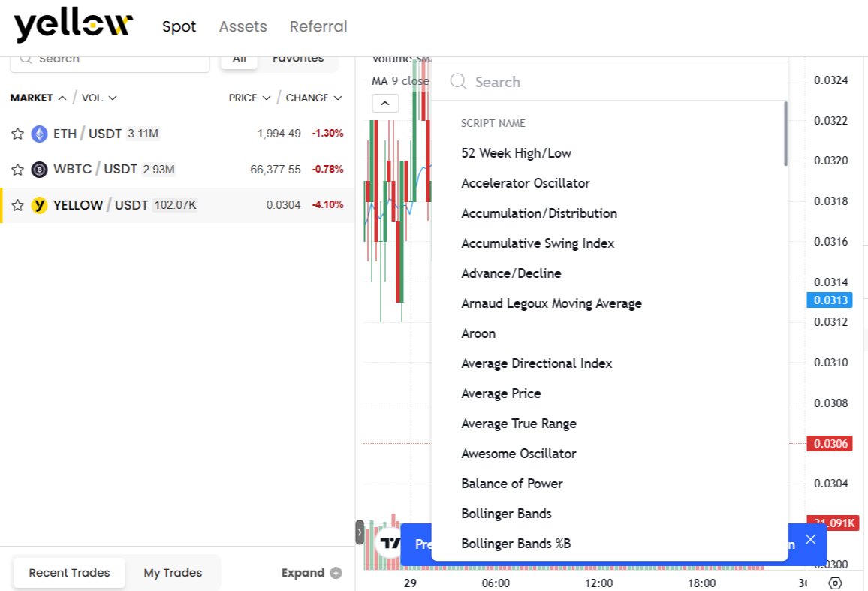Click the YELLOW token icon

[x=40, y=205]
